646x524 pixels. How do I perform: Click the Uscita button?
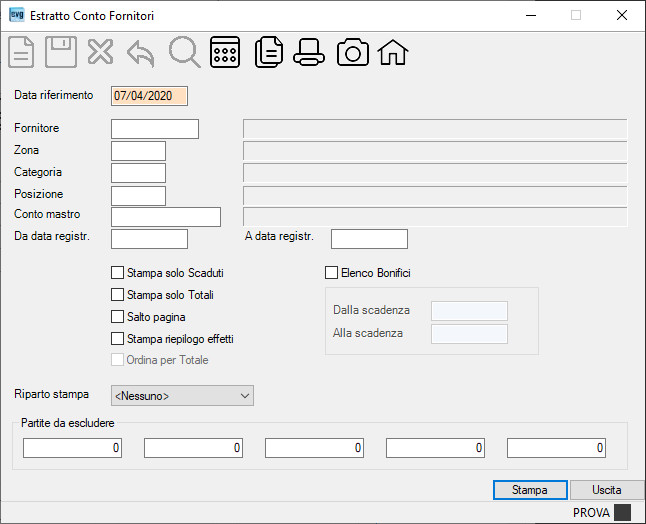(x=607, y=490)
